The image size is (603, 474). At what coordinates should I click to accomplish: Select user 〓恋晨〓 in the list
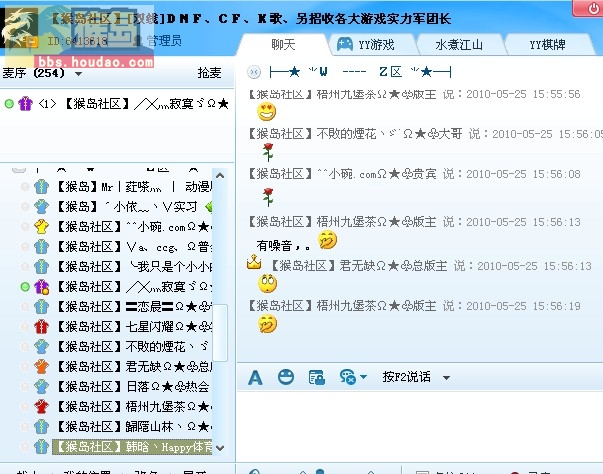(132, 307)
